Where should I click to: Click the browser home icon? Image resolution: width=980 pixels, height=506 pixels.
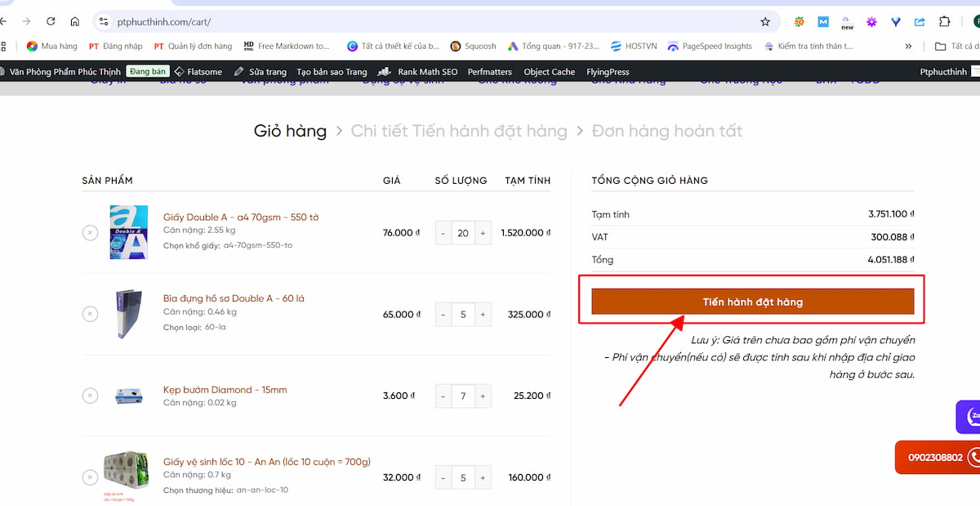coord(75,21)
